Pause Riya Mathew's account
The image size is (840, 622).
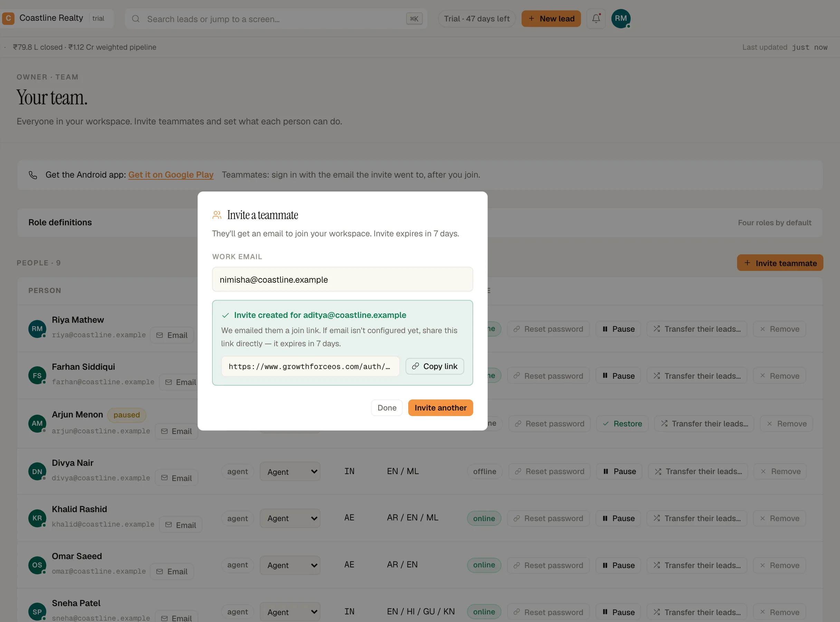click(618, 329)
